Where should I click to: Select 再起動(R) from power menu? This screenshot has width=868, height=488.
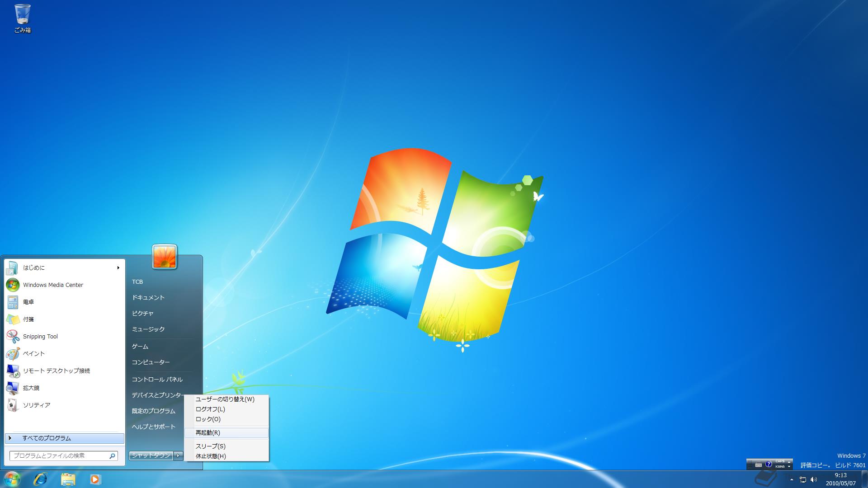226,433
